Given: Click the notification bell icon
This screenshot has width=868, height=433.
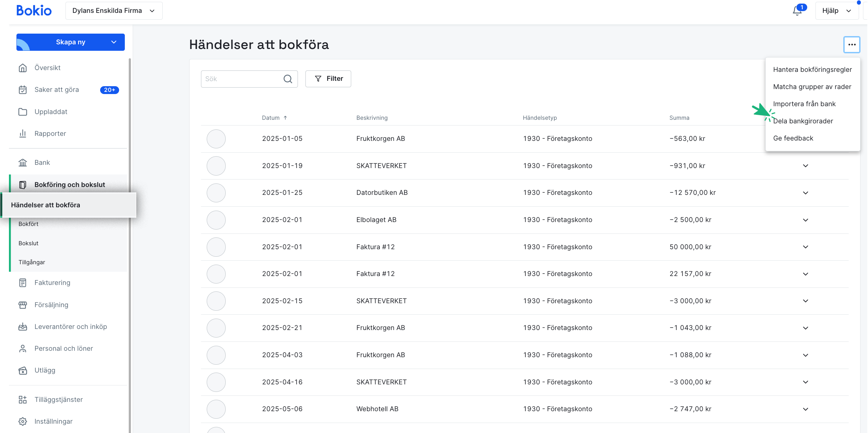Looking at the screenshot, I should [x=797, y=11].
